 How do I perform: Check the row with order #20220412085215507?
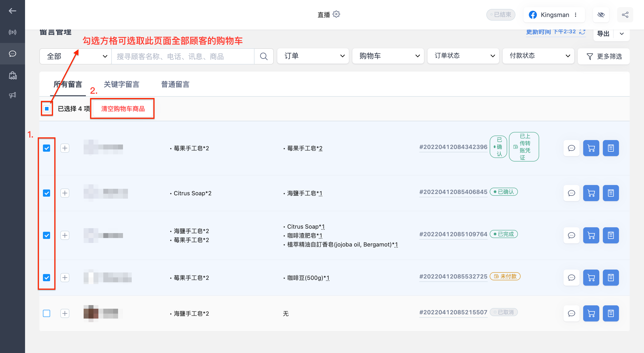[47, 313]
